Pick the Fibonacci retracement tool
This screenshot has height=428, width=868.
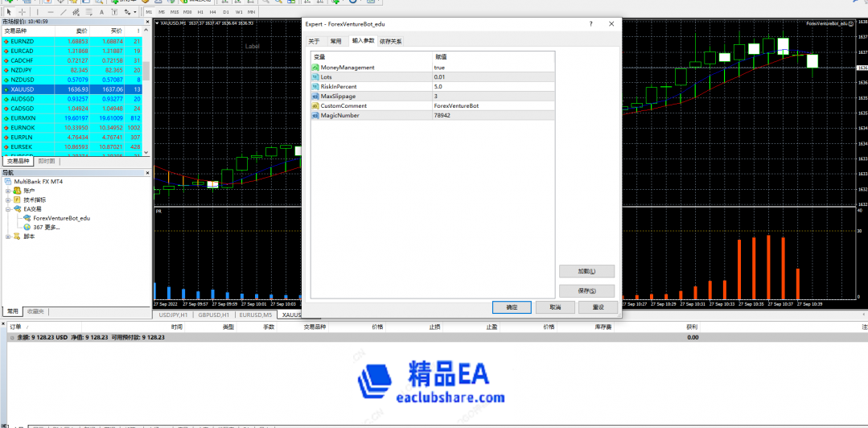coord(88,11)
